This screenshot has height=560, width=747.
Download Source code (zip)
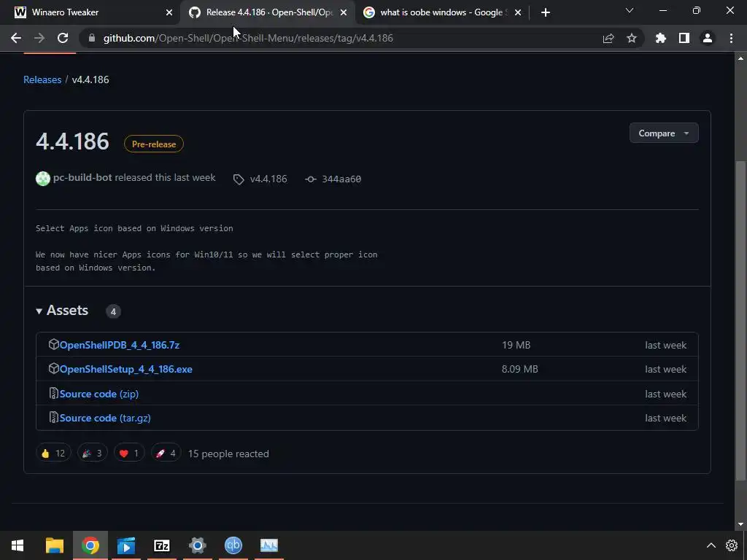coord(99,394)
